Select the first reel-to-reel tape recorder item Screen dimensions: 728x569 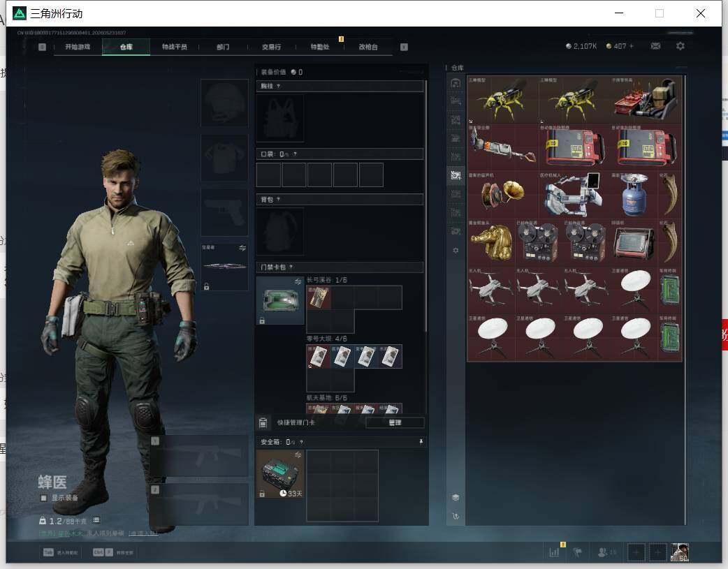click(x=539, y=242)
